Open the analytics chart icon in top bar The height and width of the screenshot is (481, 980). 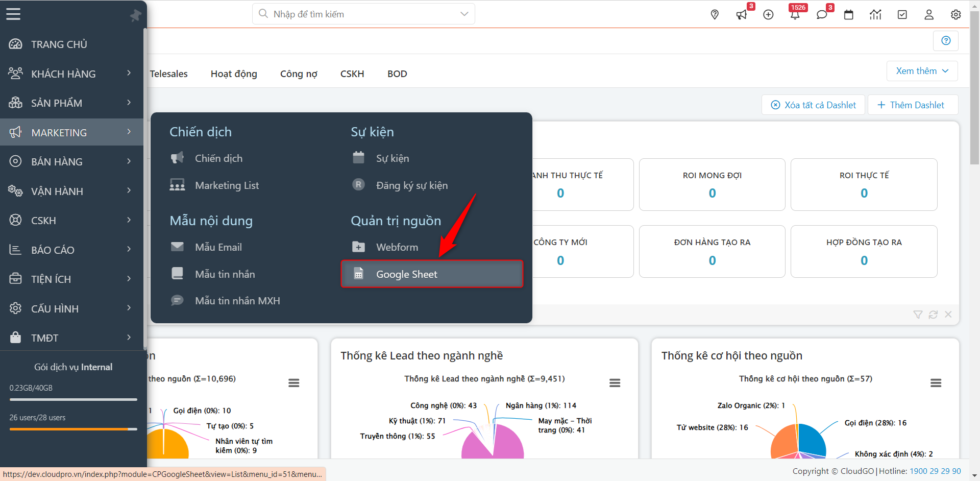875,14
